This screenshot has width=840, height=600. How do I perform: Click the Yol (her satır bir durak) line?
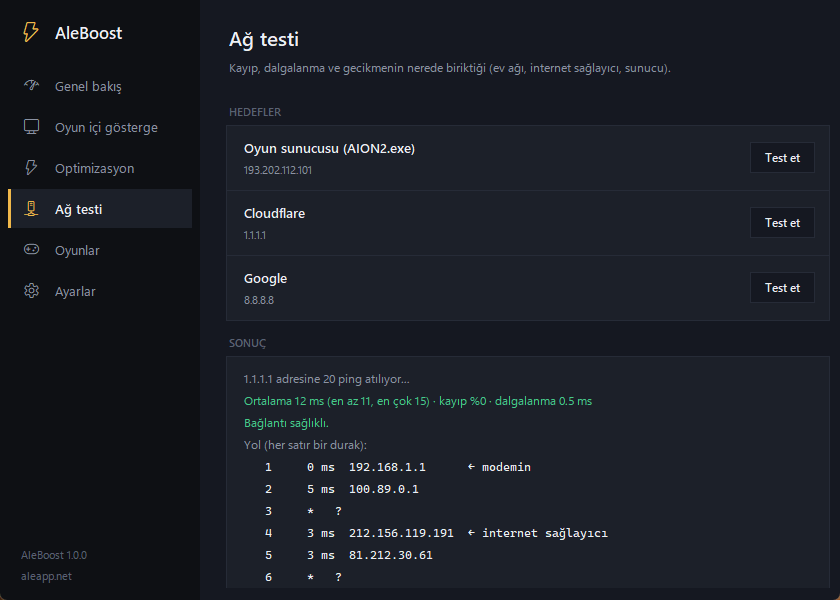click(305, 445)
